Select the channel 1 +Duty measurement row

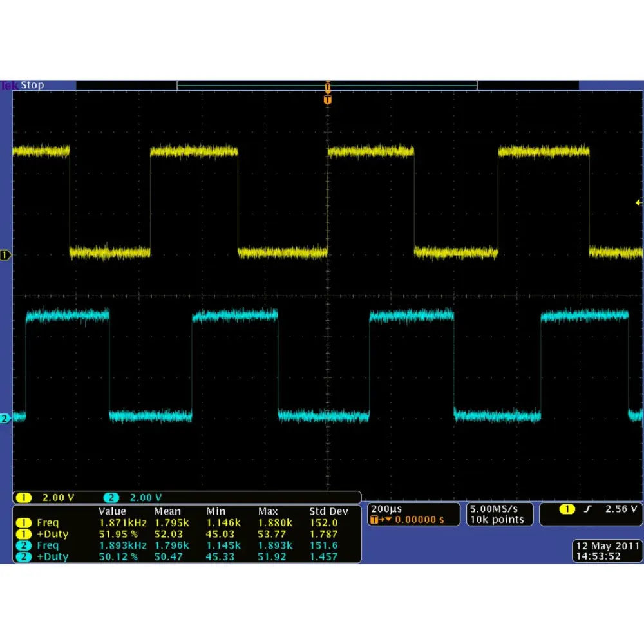point(52,534)
